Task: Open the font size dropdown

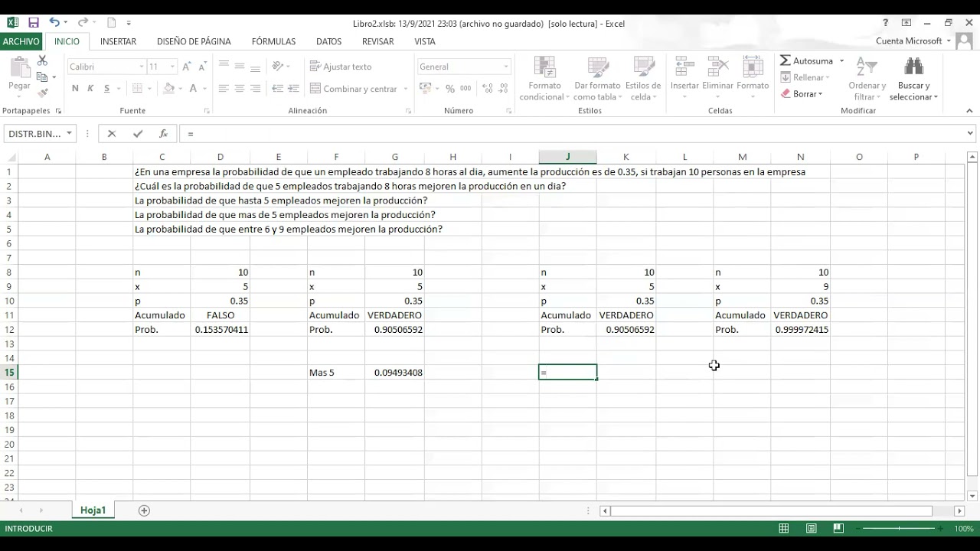Action: tap(172, 67)
